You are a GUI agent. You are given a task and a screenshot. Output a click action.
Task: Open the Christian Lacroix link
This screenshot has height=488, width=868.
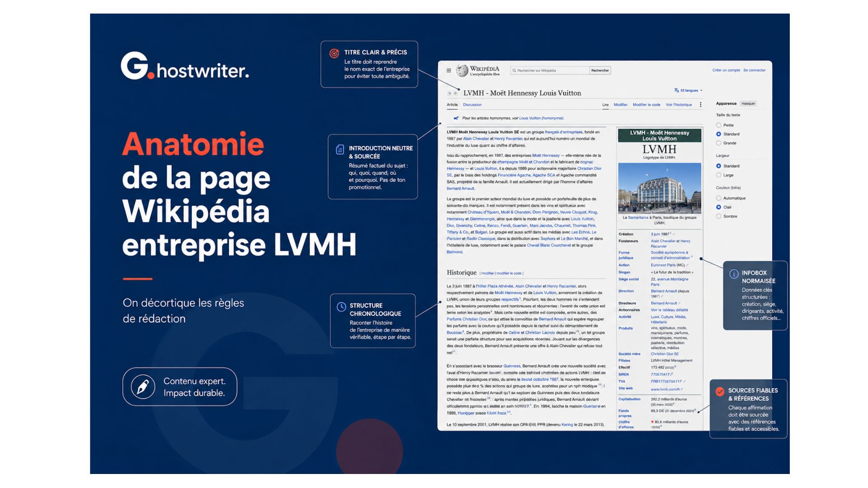540,333
